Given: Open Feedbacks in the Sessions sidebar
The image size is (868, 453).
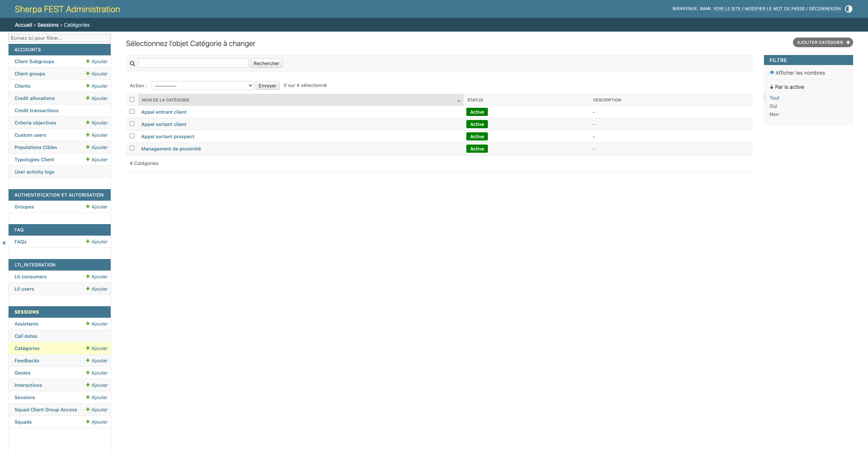Looking at the screenshot, I should tap(27, 360).
